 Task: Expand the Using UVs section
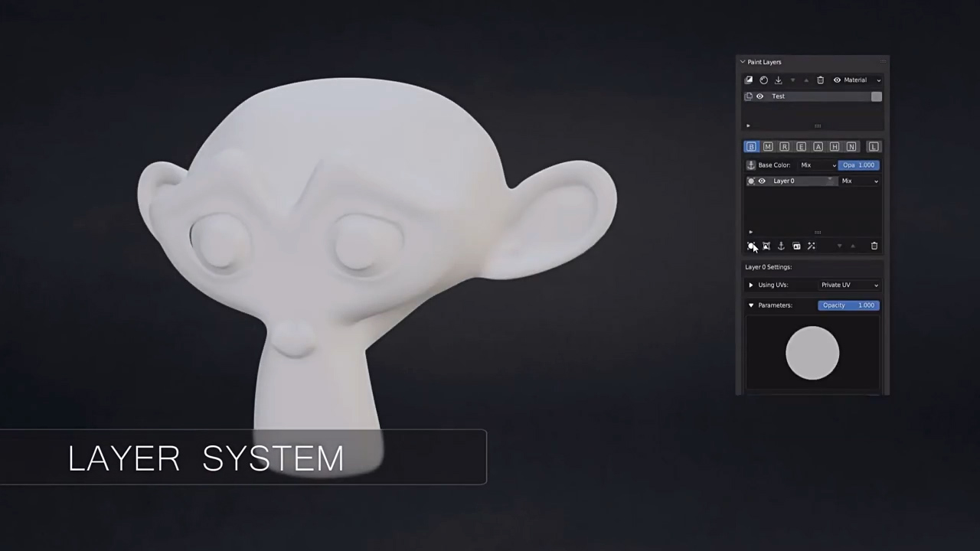click(x=751, y=285)
